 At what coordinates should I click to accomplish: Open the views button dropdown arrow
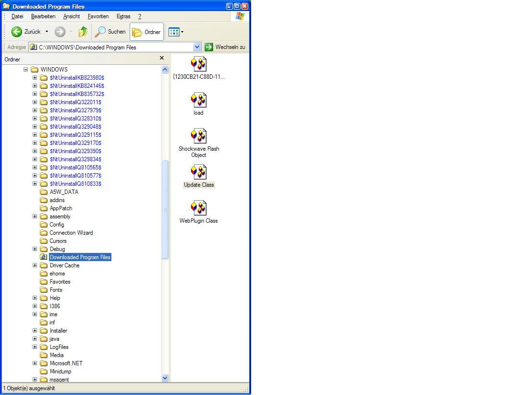[182, 32]
